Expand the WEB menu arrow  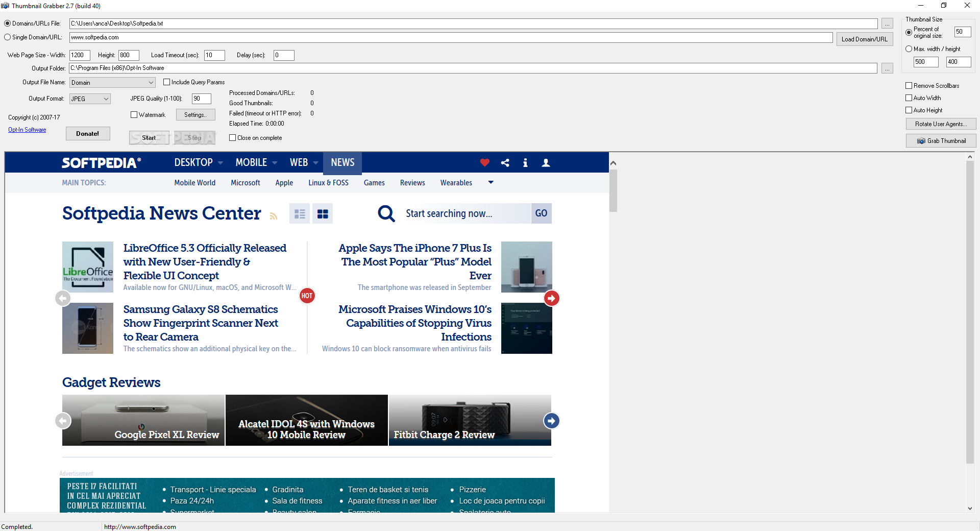(x=315, y=163)
